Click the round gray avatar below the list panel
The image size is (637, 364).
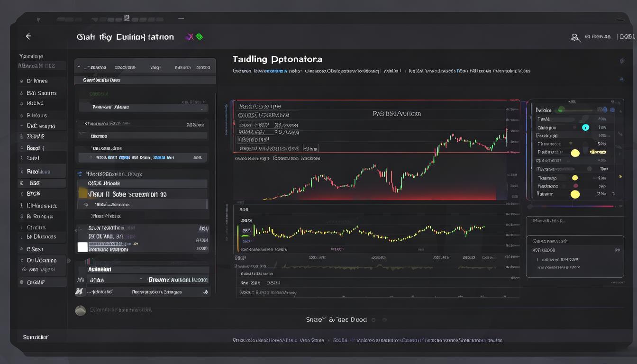[81, 310]
